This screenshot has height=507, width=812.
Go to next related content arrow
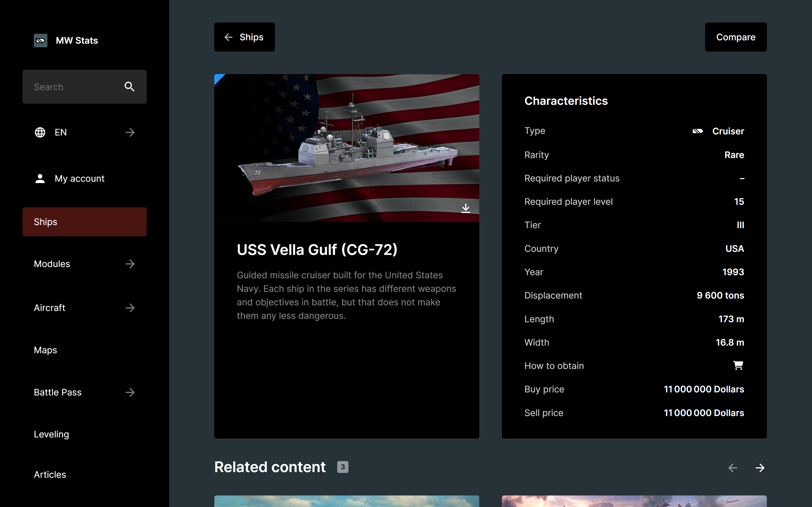760,468
